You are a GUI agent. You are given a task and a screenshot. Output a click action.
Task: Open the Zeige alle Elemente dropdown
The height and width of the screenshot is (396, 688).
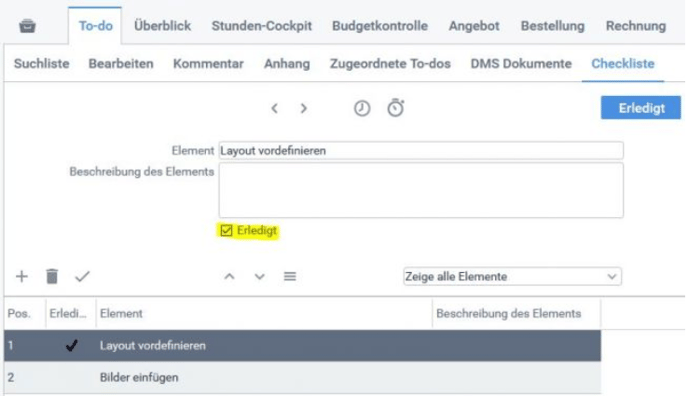[512, 277]
